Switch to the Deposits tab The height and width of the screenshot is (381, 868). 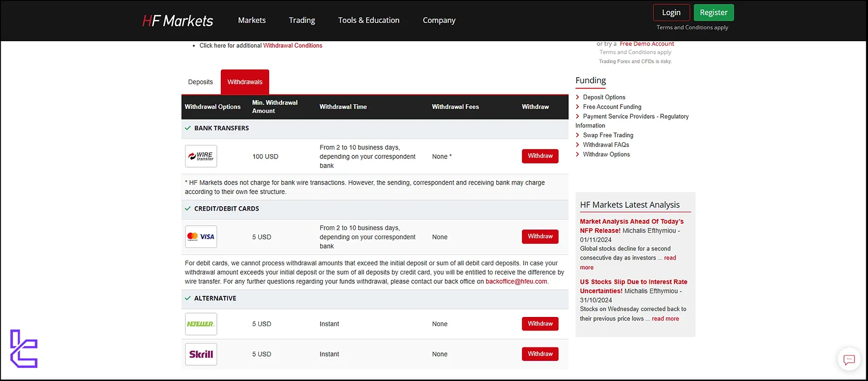pyautogui.click(x=200, y=82)
